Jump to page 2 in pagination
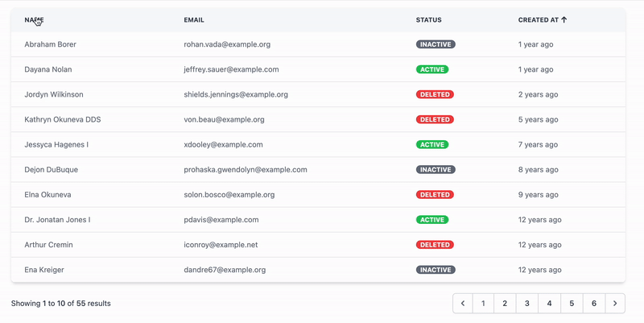This screenshot has height=323, width=644. pos(505,304)
